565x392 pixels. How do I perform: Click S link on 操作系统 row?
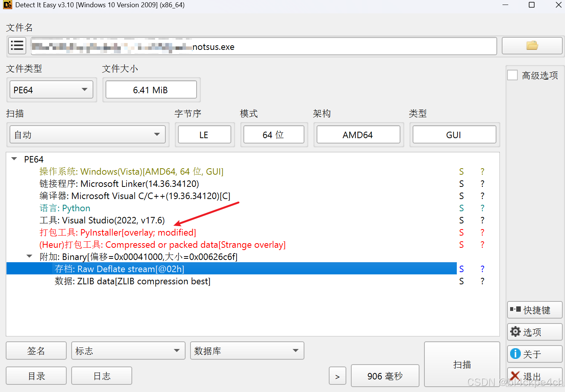click(461, 172)
